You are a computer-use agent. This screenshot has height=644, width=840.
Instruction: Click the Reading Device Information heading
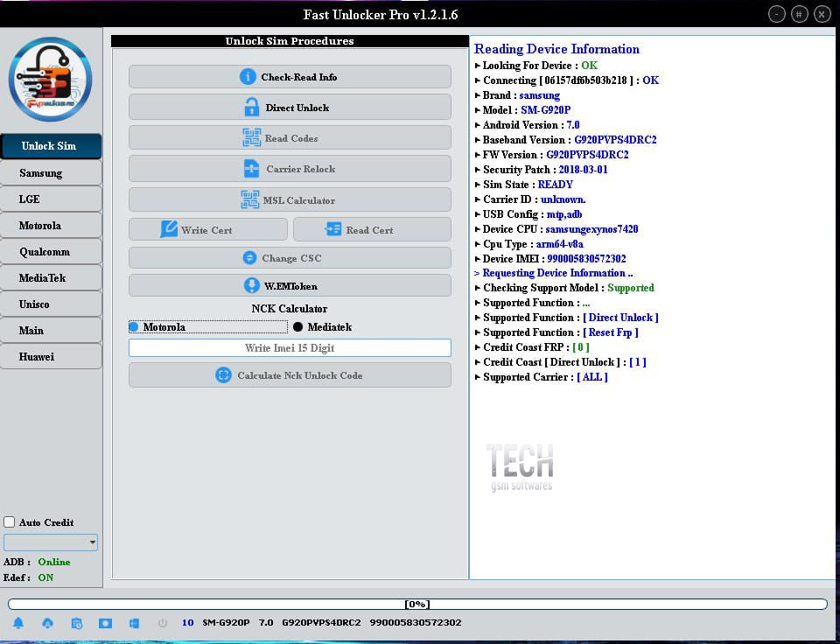(556, 49)
